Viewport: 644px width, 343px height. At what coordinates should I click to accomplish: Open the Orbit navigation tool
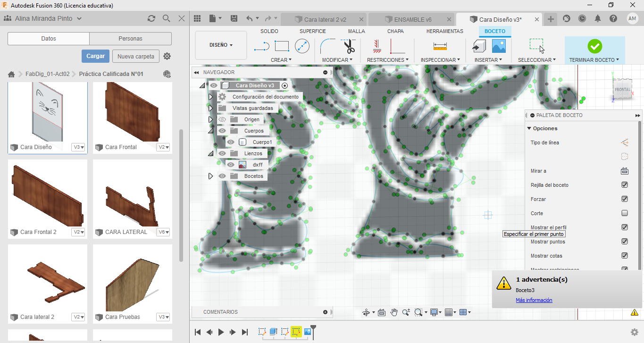coord(366,312)
